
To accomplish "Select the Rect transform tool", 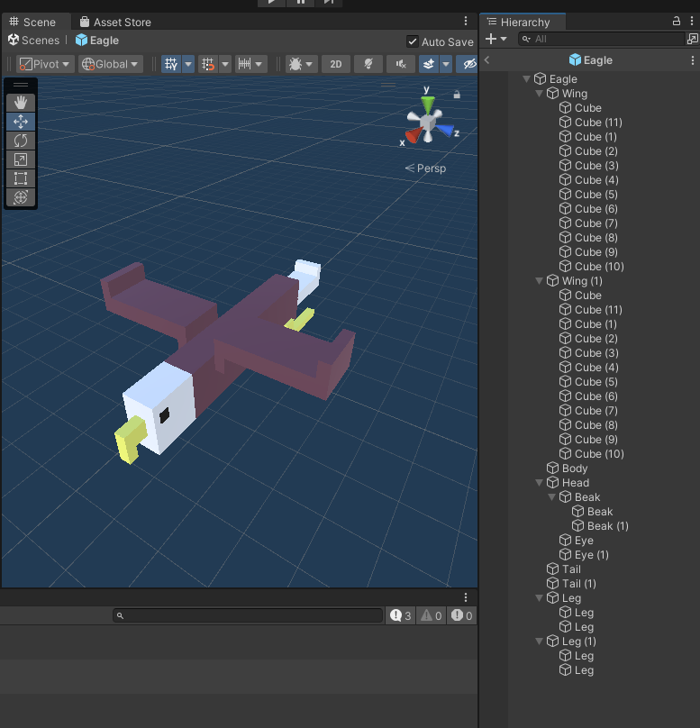I will pyautogui.click(x=21, y=178).
